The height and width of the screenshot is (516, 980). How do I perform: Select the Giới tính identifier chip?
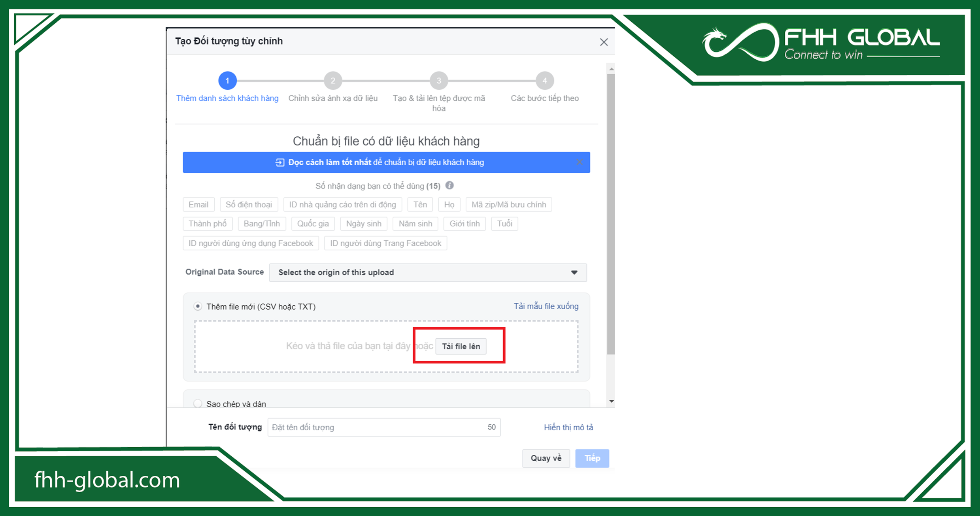[x=465, y=224]
